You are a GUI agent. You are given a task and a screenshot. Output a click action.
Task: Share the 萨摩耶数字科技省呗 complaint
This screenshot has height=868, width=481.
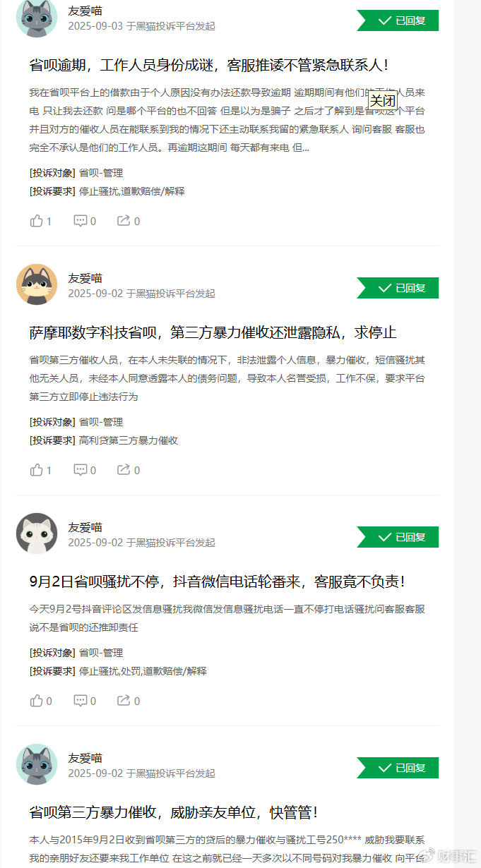[x=129, y=470]
